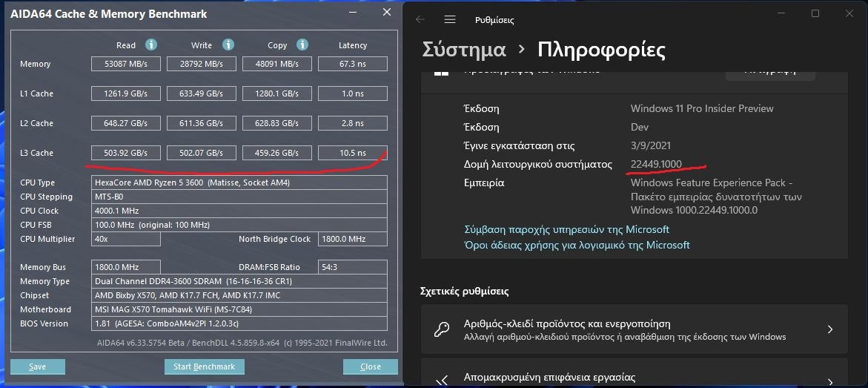Click the CPU Multiplier value 40x

coord(126,239)
